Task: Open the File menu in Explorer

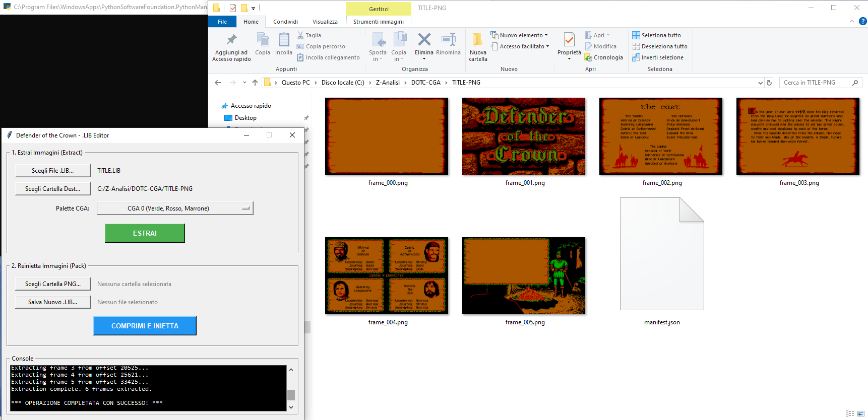Action: coord(222,22)
